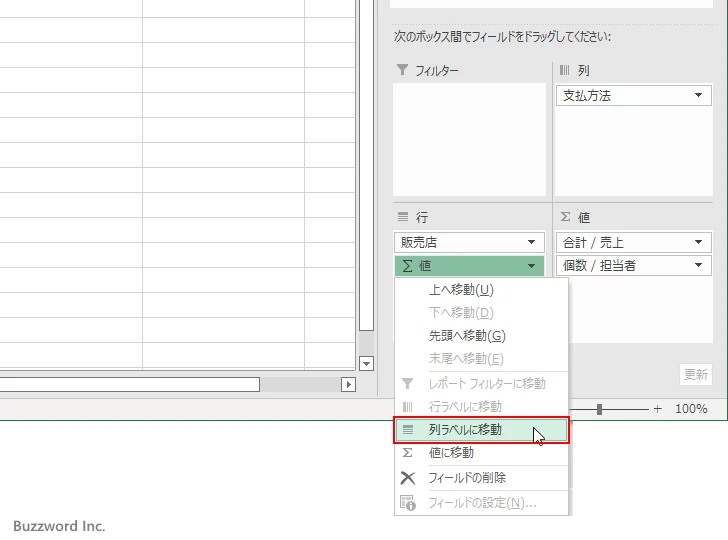Click the zoom slider handle
The width and height of the screenshot is (728, 540).
coord(599,409)
